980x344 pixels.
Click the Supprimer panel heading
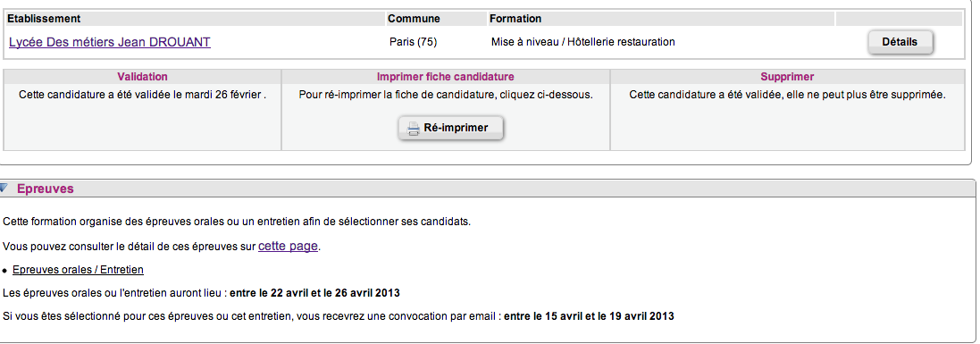tap(788, 77)
